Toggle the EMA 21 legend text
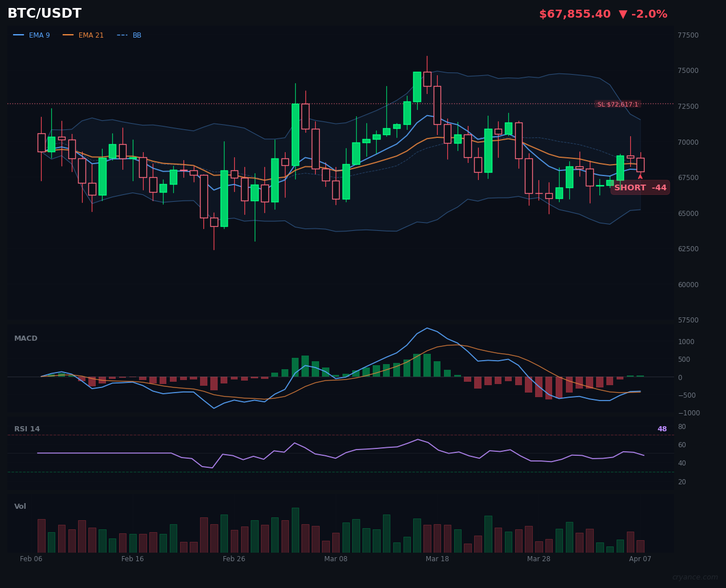 pos(91,35)
